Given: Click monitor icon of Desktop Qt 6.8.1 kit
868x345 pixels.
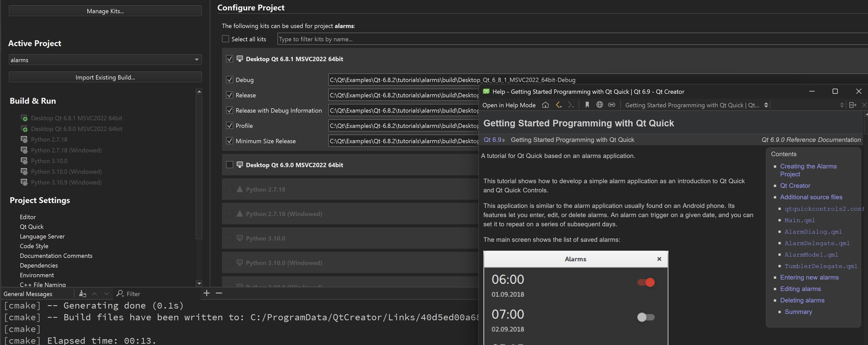Looking at the screenshot, I should click(x=240, y=59).
